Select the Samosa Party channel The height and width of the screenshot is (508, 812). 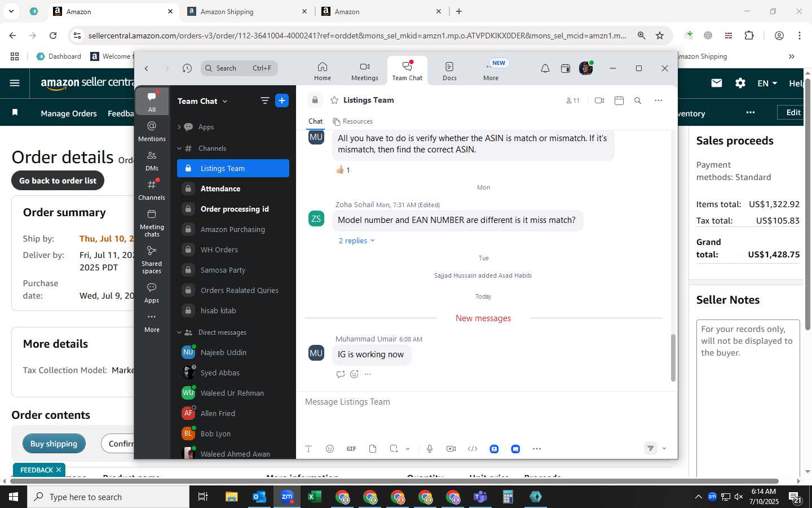click(x=233, y=270)
